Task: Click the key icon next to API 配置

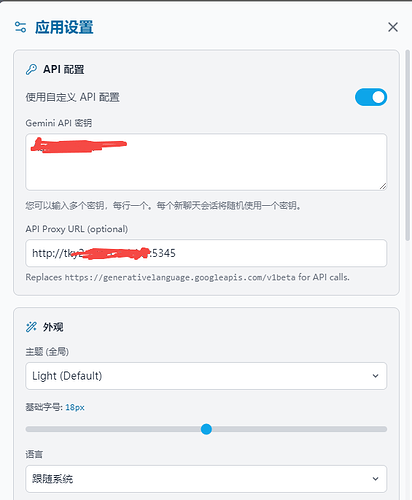Action: 31,69
